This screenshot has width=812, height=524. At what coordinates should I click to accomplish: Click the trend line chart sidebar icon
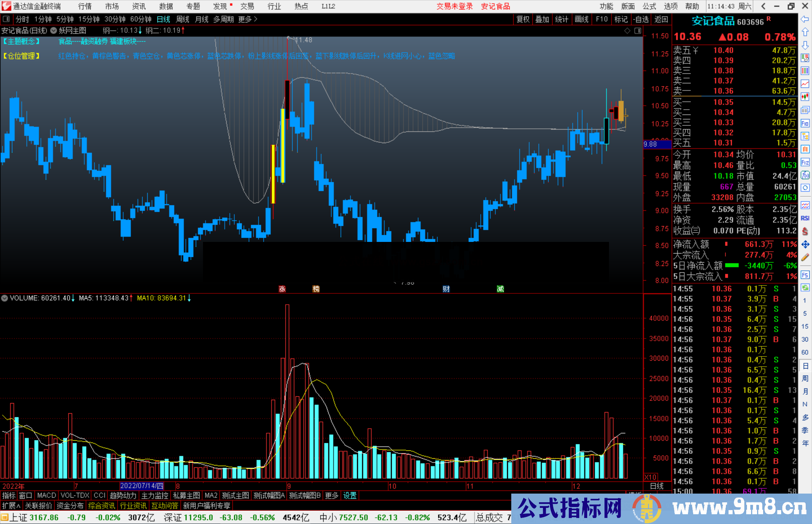pos(805,84)
